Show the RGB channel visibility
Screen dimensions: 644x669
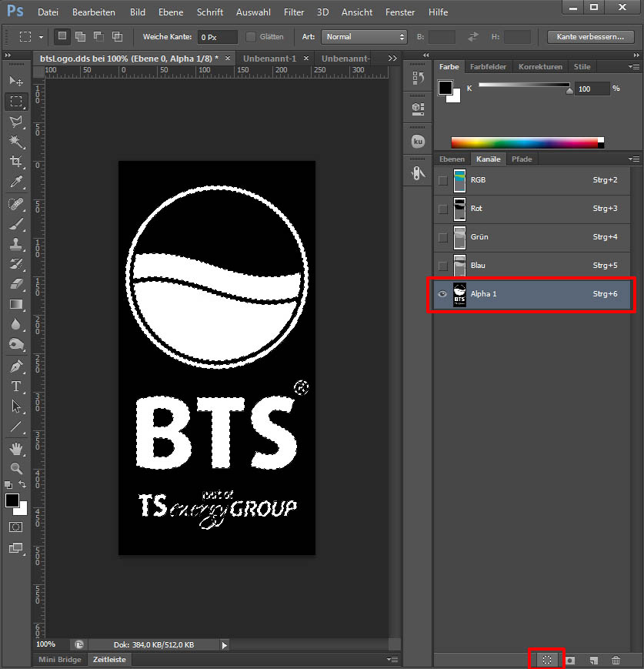pos(442,180)
